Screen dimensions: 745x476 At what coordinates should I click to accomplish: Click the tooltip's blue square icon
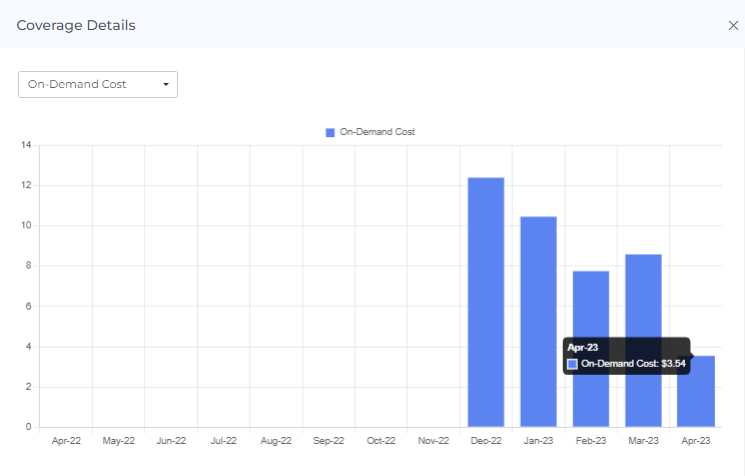pos(573,364)
